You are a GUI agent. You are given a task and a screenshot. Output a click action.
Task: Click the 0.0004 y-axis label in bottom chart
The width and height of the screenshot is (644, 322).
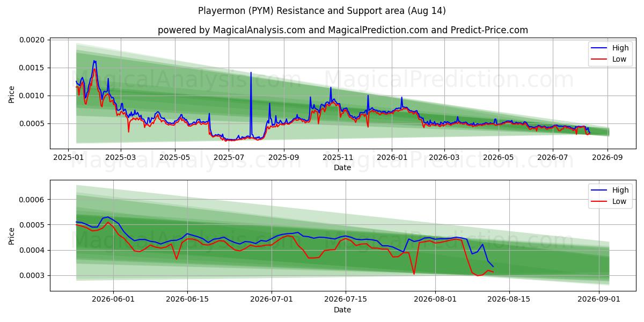coord(33,251)
